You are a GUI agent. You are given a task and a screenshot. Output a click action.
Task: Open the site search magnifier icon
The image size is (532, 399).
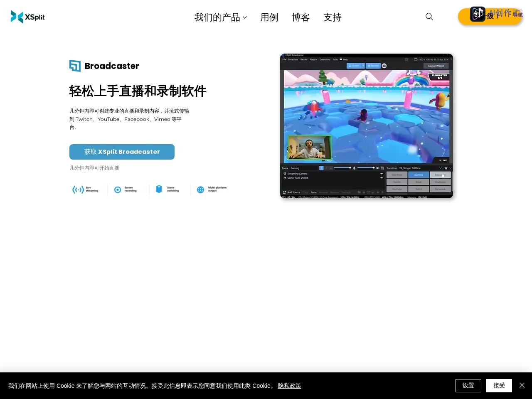429,17
